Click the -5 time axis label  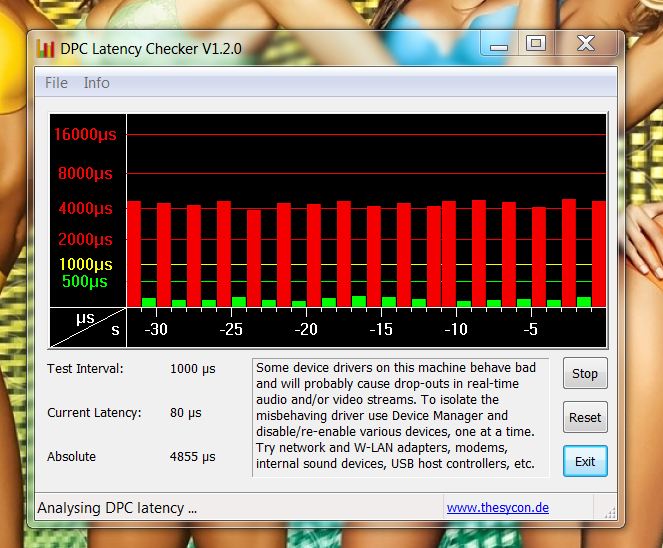(x=531, y=329)
